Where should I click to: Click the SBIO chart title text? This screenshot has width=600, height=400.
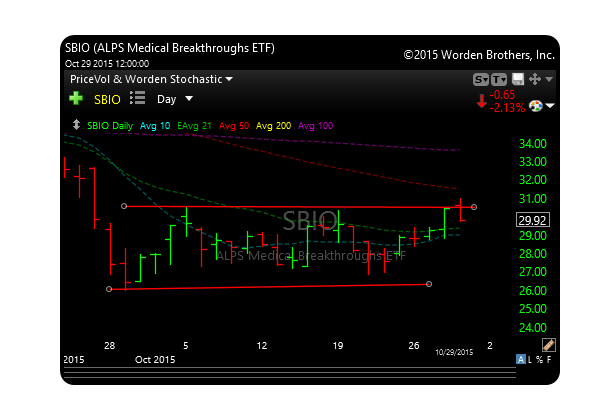[x=170, y=48]
